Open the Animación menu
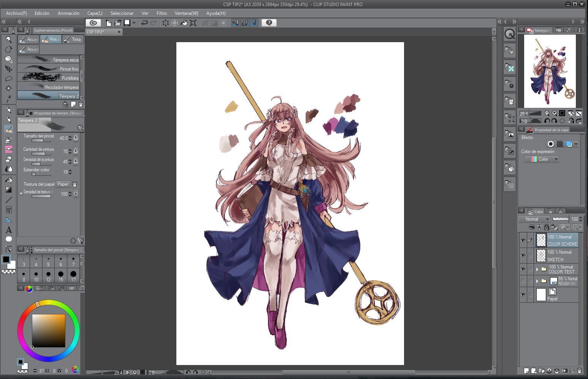The height and width of the screenshot is (379, 588). pos(68,13)
